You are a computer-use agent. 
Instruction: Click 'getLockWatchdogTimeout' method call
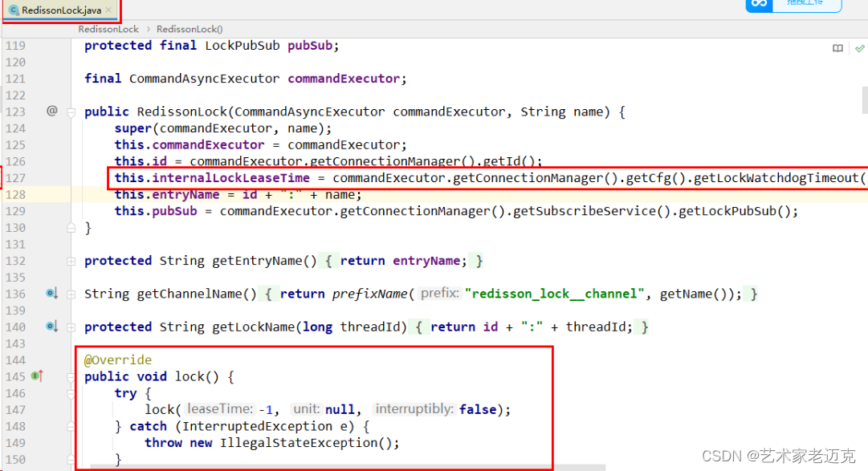[776, 177]
